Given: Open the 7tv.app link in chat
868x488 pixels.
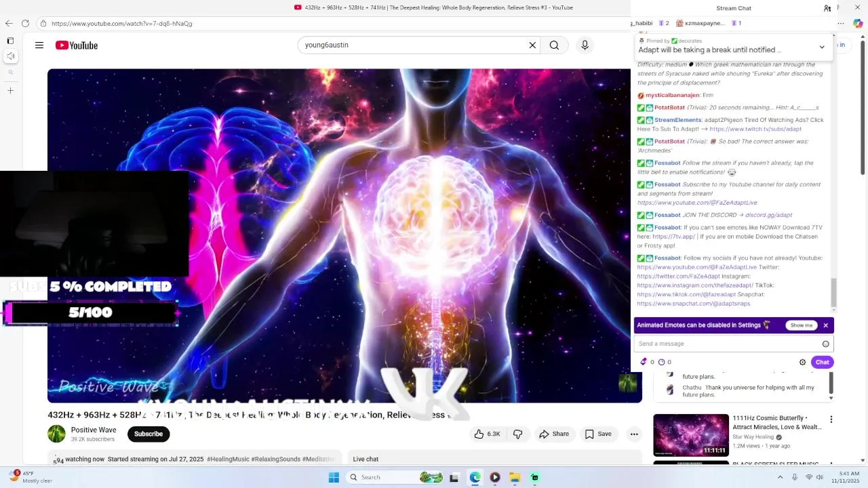Looking at the screenshot, I should tap(673, 237).
